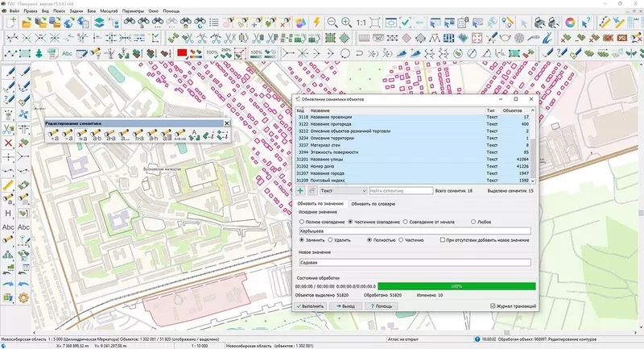Click the gear settings icon at bottom left
The width and height of the screenshot is (644, 349).
(23, 298)
